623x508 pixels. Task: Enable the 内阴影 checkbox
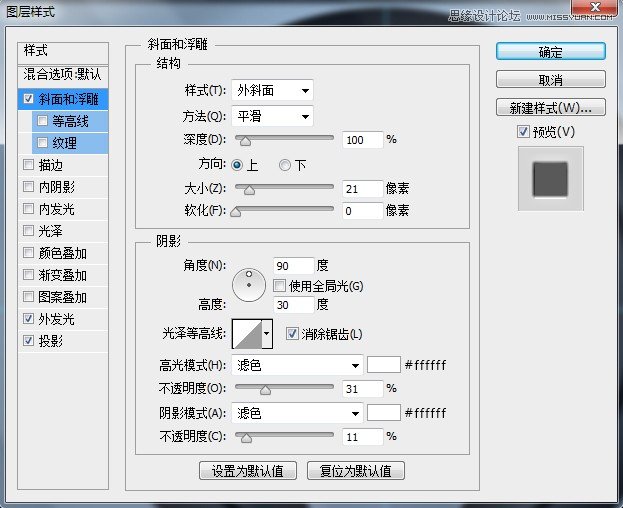coord(28,186)
